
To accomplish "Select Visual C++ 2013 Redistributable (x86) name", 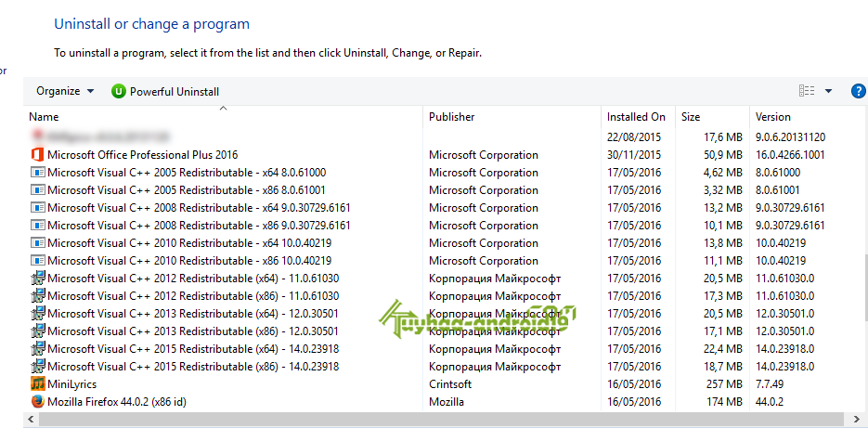I will click(x=193, y=331).
